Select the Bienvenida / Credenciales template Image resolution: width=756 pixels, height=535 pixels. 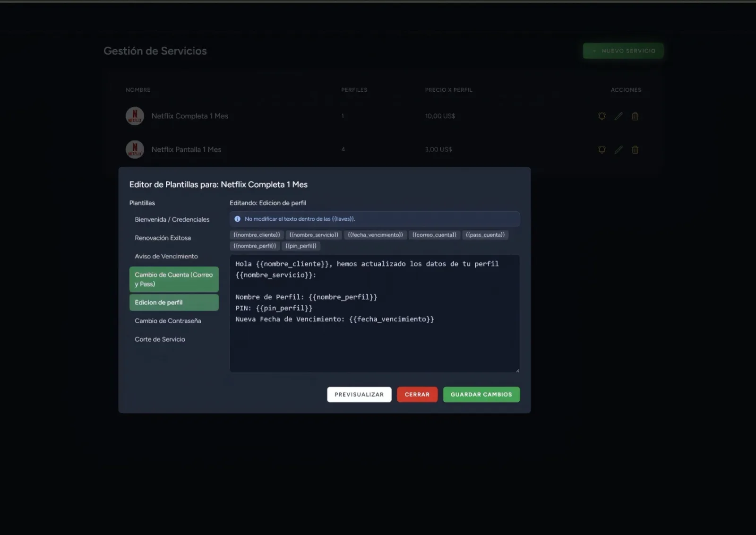pyautogui.click(x=174, y=219)
